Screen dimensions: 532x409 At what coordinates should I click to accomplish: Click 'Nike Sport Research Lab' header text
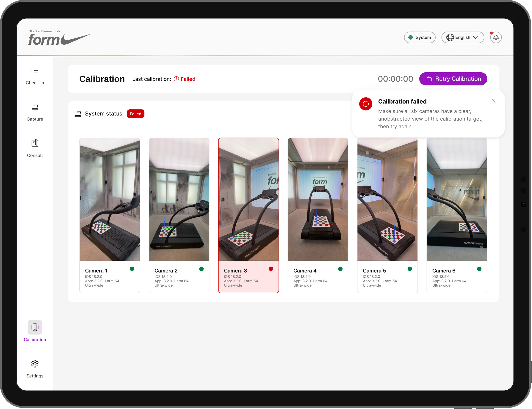44,31
